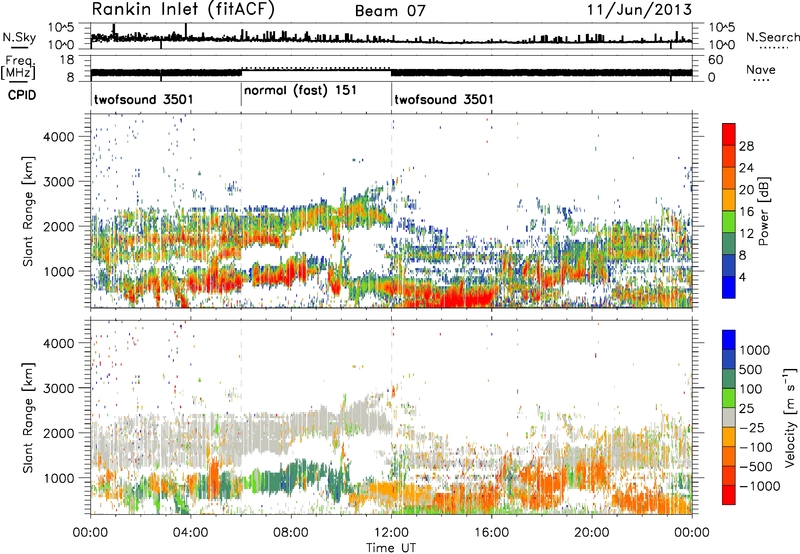Click the '04:00' tick label on the time axis
This screenshot has height=554, width=800.
coord(190,533)
